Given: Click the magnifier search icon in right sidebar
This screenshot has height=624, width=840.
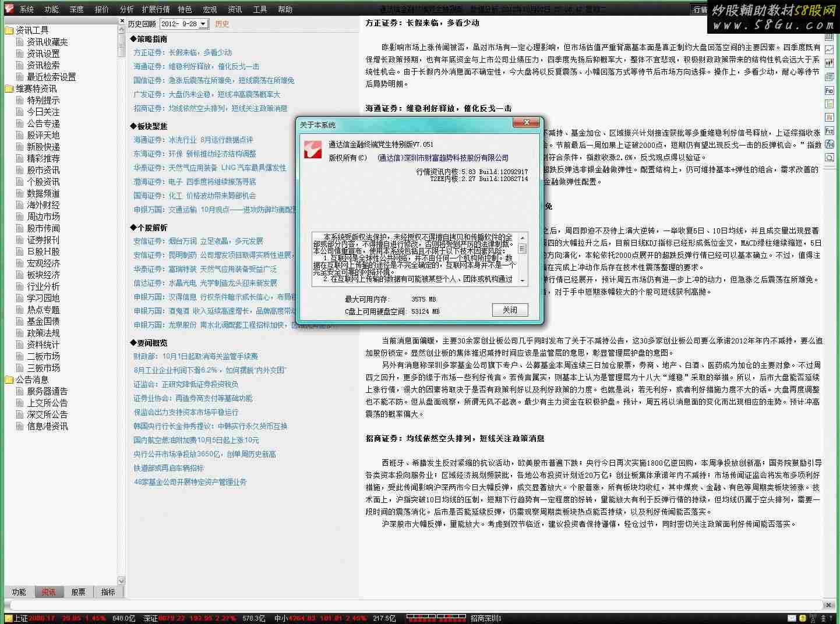Looking at the screenshot, I should (x=829, y=158).
